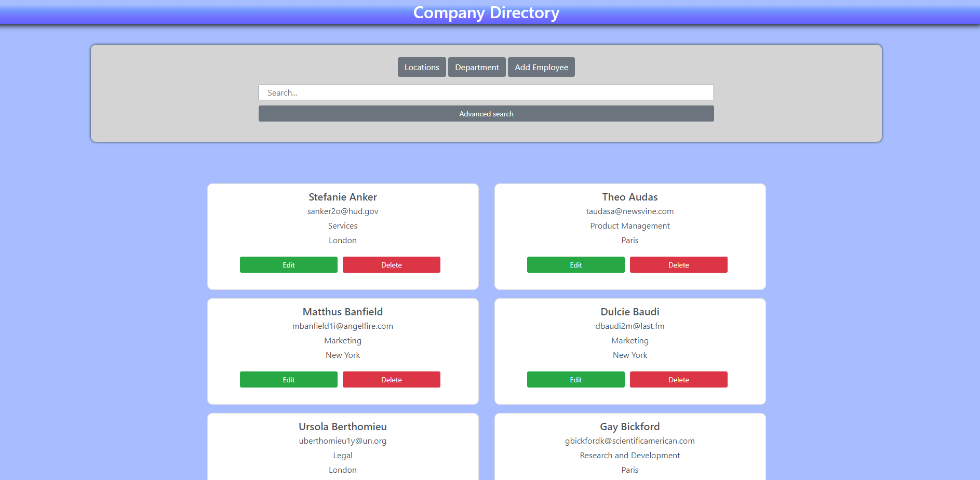Click Marketing on Dulcie Baudi's card
This screenshot has height=480, width=980.
pos(630,341)
